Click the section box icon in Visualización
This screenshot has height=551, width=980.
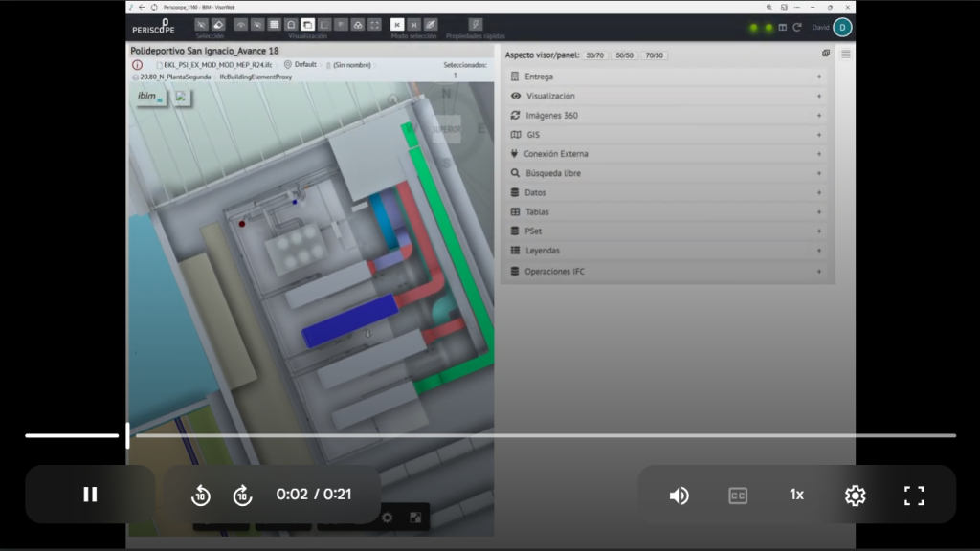(324, 24)
